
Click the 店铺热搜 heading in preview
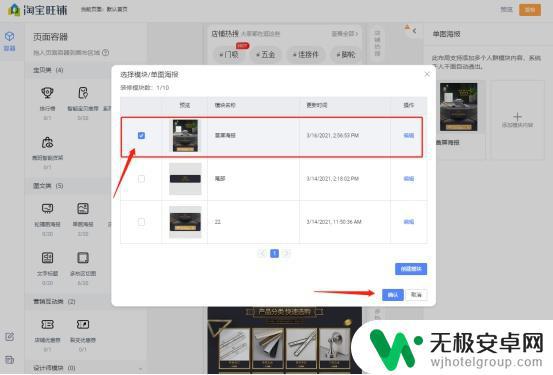click(225, 34)
